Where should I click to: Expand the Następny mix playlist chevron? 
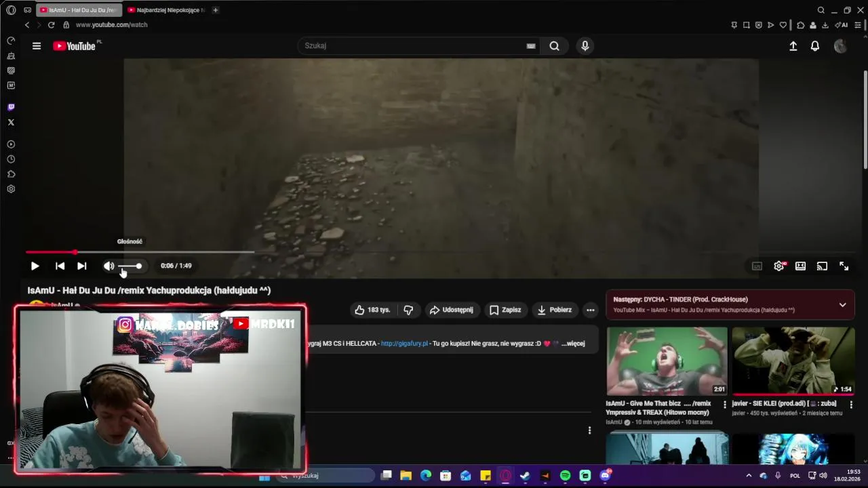[842, 305]
